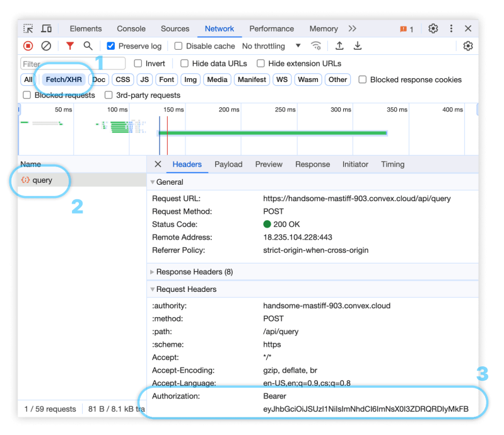
Task: Close the request details pane
Action: 158,164
